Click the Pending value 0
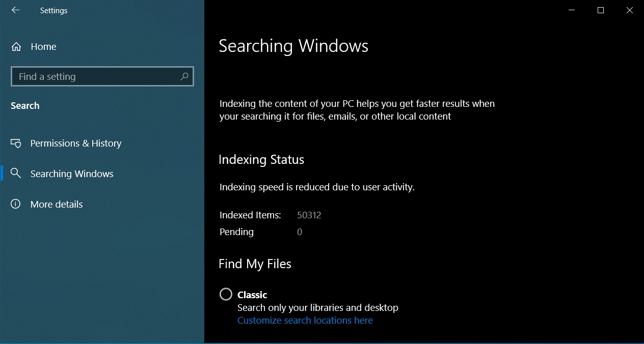 coord(300,232)
